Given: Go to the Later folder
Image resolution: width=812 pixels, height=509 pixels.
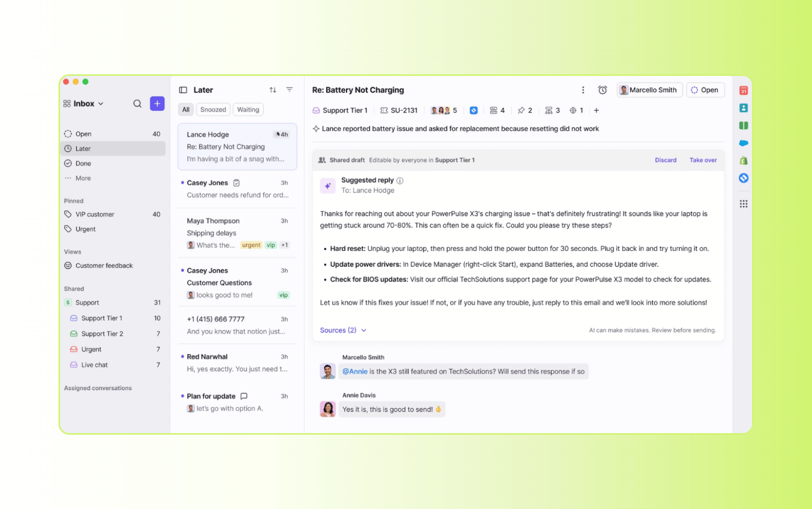Looking at the screenshot, I should tap(113, 149).
